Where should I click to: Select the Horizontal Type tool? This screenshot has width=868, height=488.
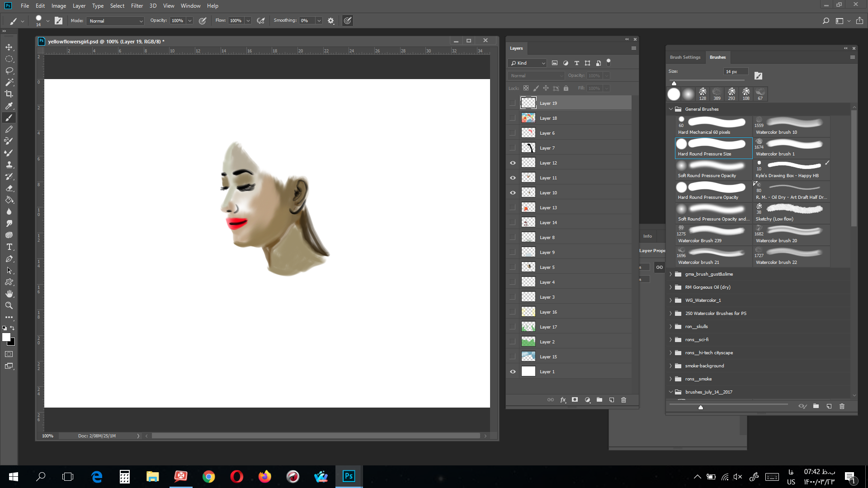pos(9,247)
